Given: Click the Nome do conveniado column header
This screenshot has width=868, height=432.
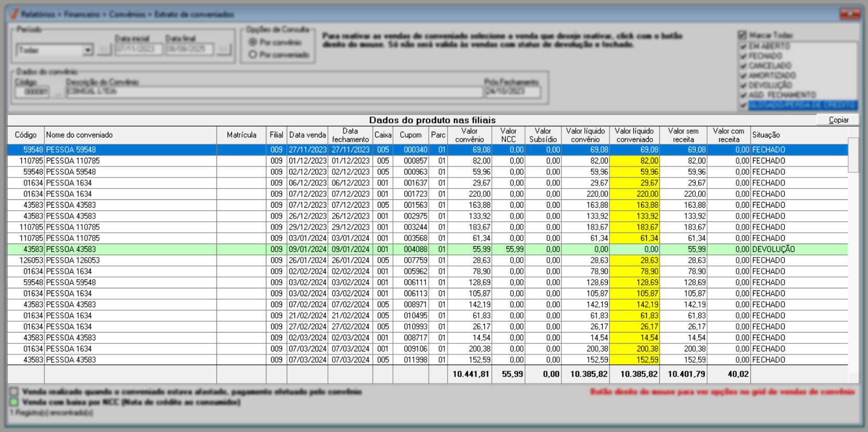Looking at the screenshot, I should (x=79, y=135).
